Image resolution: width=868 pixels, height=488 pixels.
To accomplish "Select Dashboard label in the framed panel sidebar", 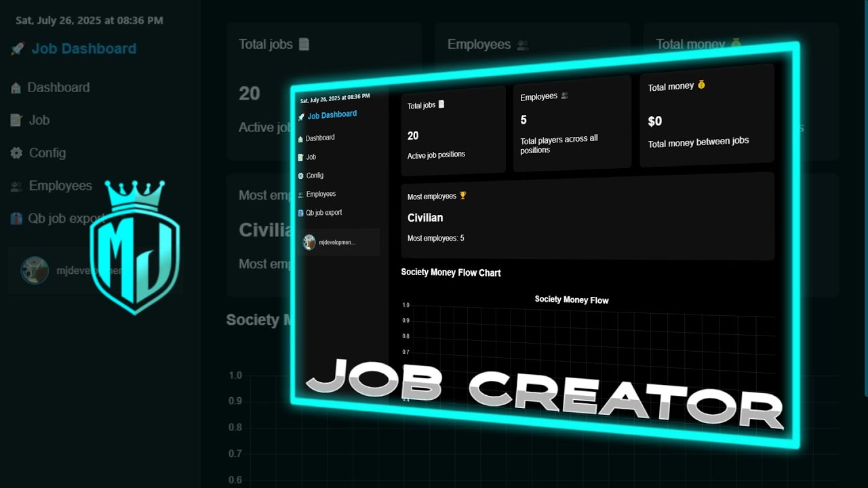I will pyautogui.click(x=320, y=138).
